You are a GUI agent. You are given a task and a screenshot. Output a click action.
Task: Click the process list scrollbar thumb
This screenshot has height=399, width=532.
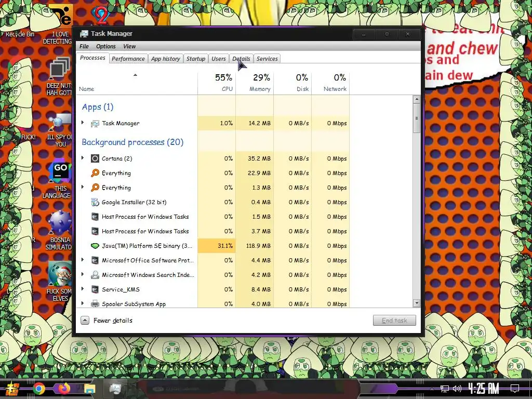416,118
